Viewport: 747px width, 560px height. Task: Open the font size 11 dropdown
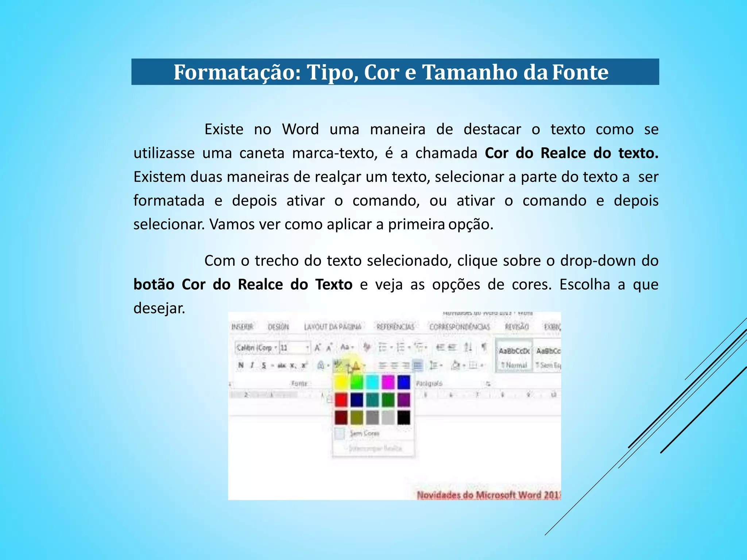pos(307,347)
